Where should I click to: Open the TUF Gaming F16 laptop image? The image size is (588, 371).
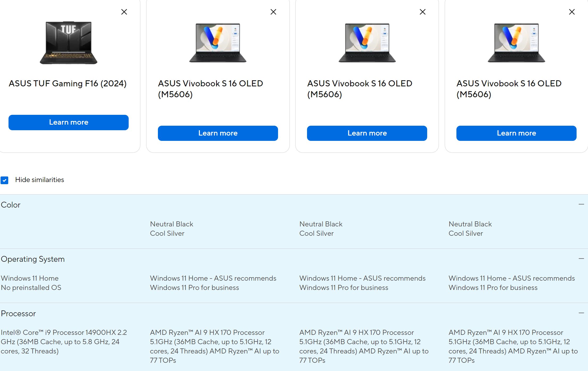point(69,43)
